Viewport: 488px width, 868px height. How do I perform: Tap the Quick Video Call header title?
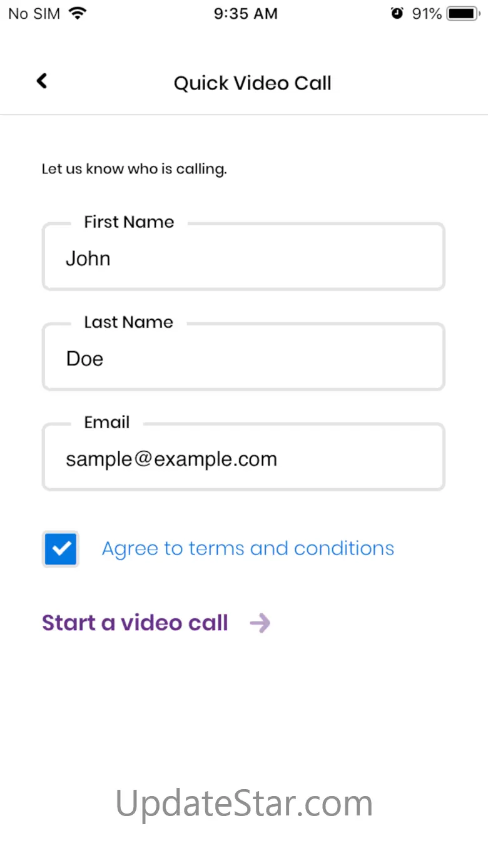(x=252, y=83)
